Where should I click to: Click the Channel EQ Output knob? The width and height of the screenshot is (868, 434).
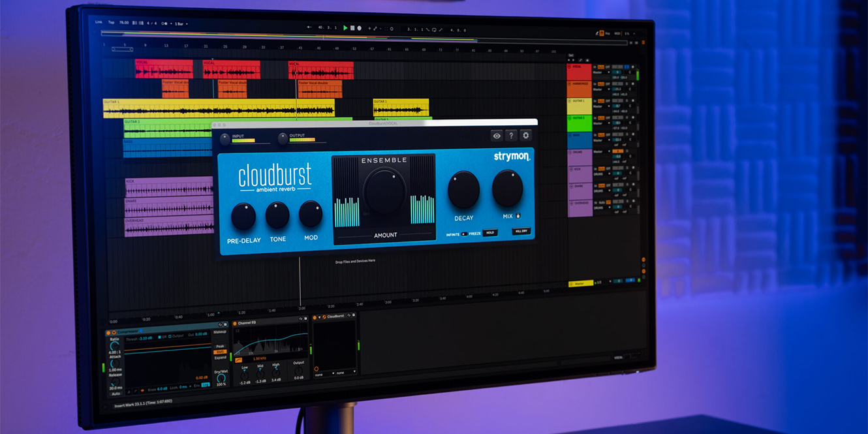(x=298, y=370)
